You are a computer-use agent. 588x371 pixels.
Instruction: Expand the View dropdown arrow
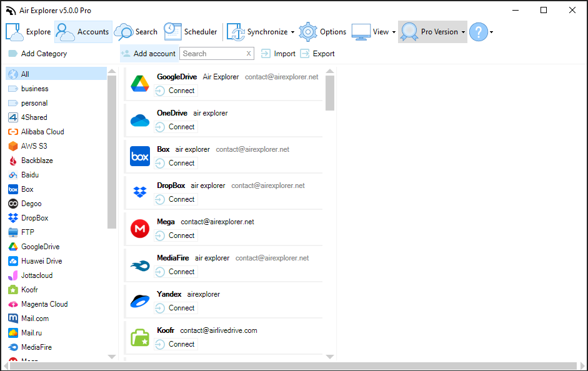(x=394, y=32)
